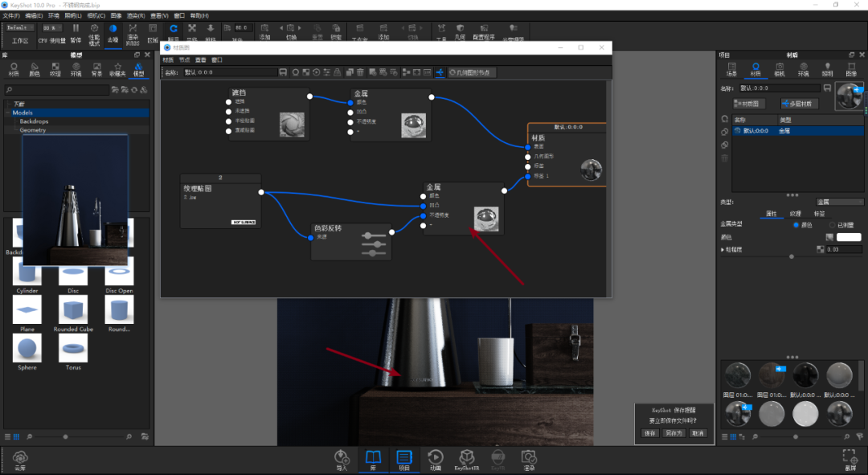The image size is (868, 475).
Task: Click the 多层材质 multi-material button
Action: pyautogui.click(x=800, y=104)
